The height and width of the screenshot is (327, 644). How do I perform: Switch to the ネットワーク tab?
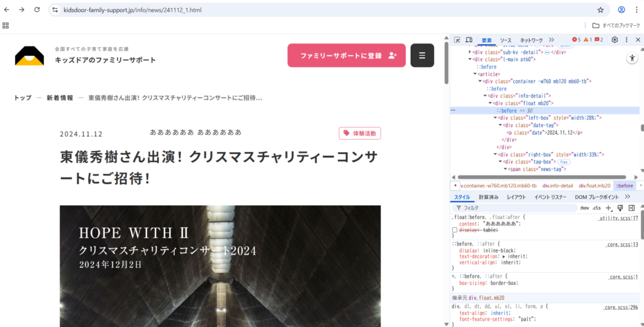(531, 40)
